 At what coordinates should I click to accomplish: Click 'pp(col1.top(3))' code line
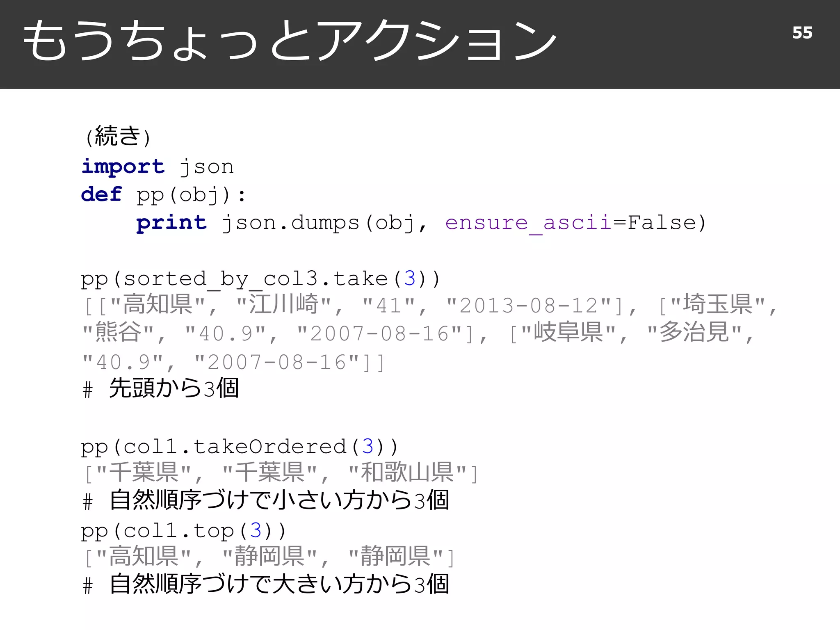click(183, 532)
